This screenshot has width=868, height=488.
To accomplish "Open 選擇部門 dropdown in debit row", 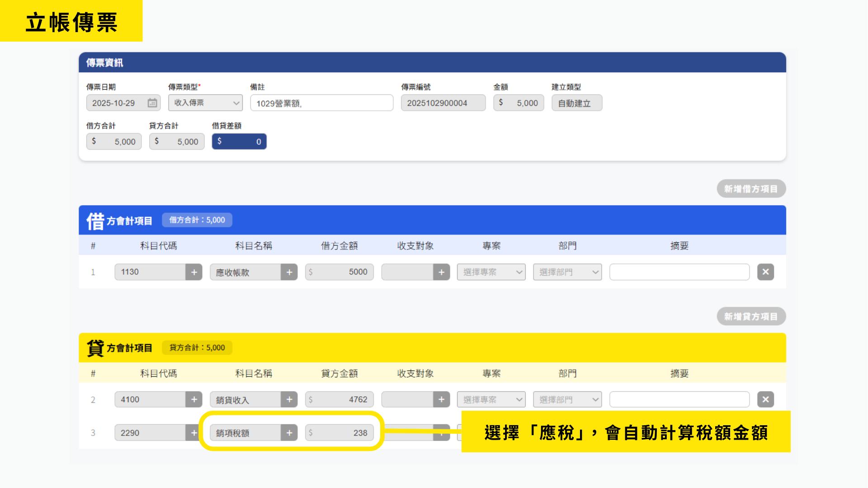I will (567, 272).
